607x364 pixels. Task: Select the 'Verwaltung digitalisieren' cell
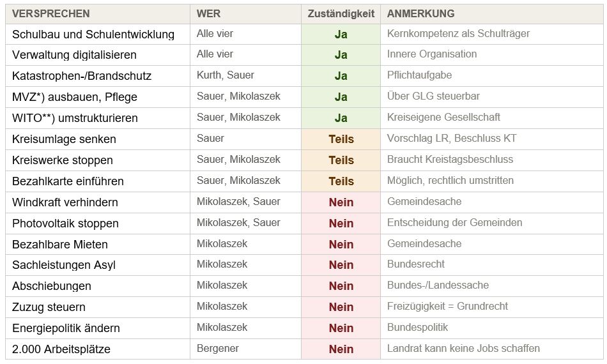click(x=74, y=55)
